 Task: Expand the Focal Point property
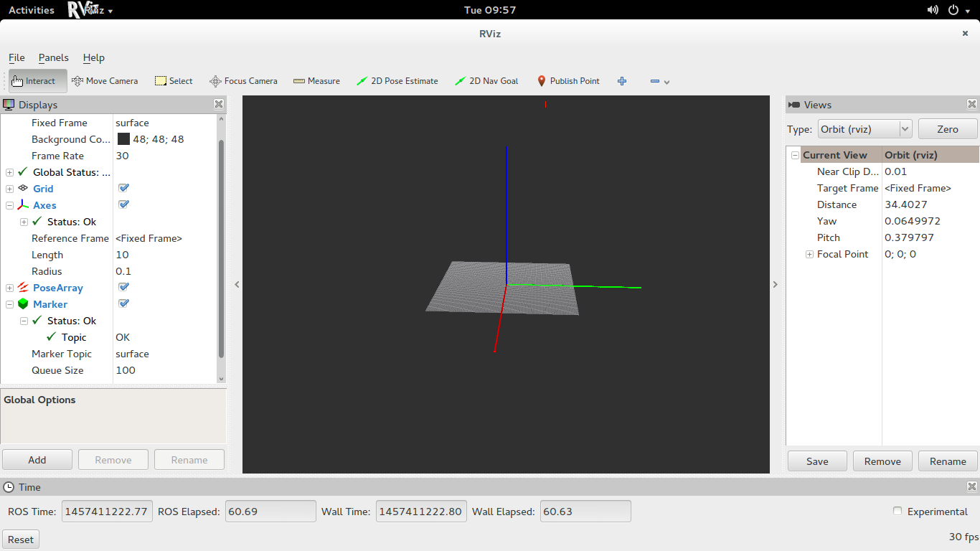click(x=809, y=254)
